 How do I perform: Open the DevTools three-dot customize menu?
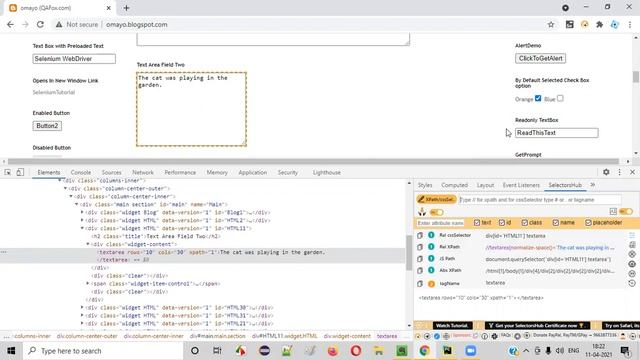(x=620, y=172)
